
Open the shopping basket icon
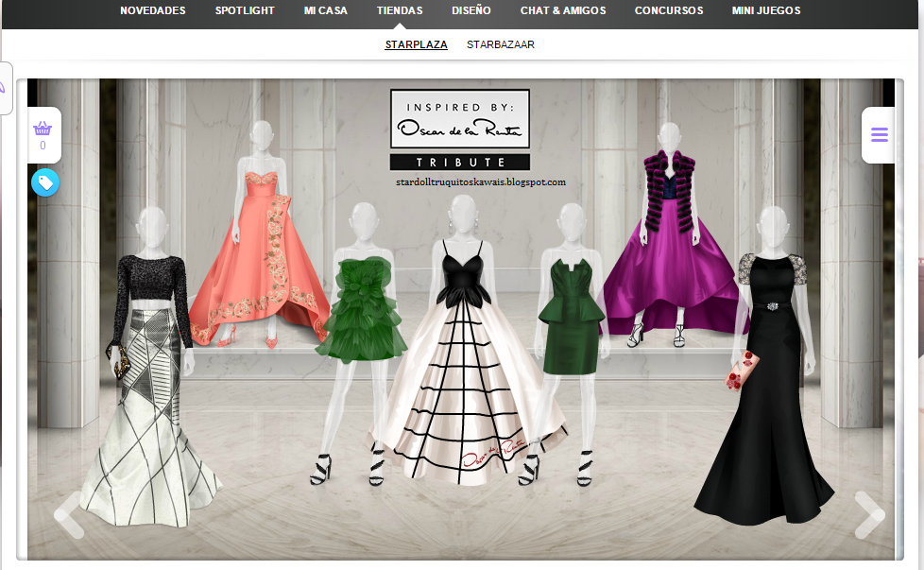tap(43, 129)
